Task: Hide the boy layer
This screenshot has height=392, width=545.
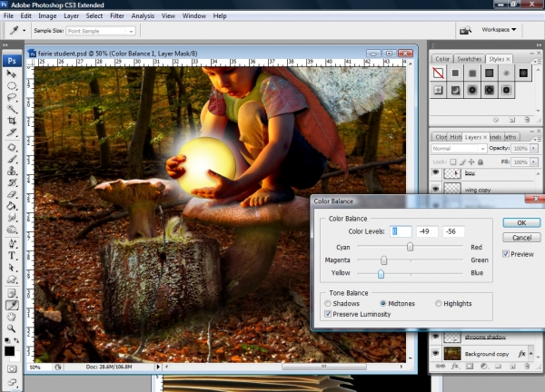Action: 435,172
